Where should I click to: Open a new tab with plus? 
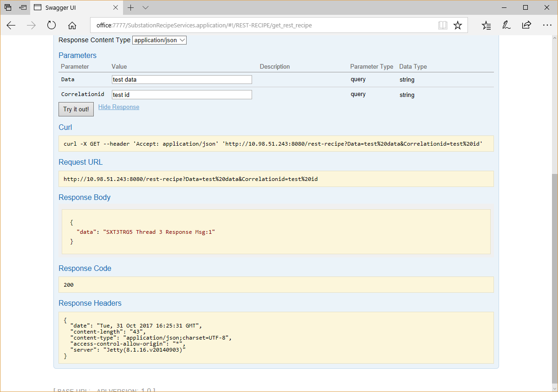pyautogui.click(x=131, y=8)
